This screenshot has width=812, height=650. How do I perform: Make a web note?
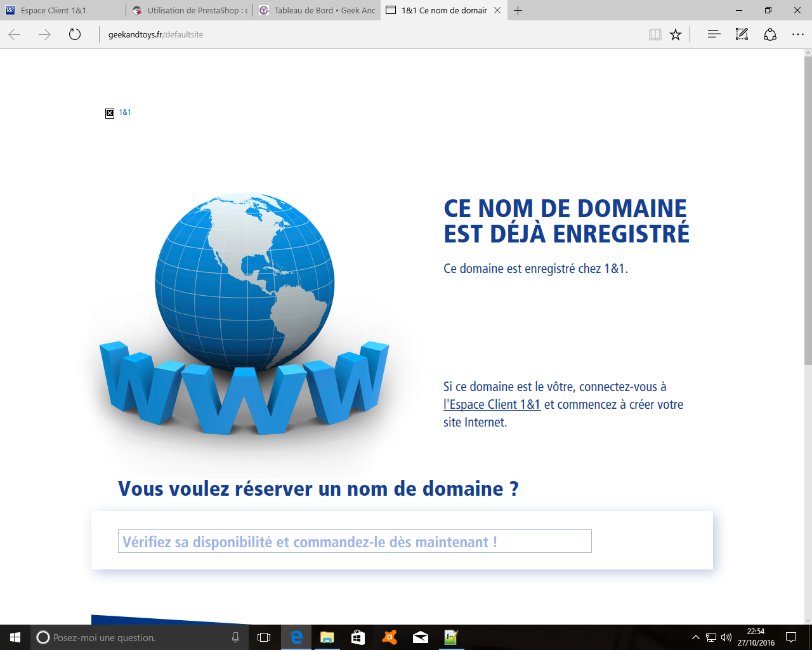(x=742, y=34)
